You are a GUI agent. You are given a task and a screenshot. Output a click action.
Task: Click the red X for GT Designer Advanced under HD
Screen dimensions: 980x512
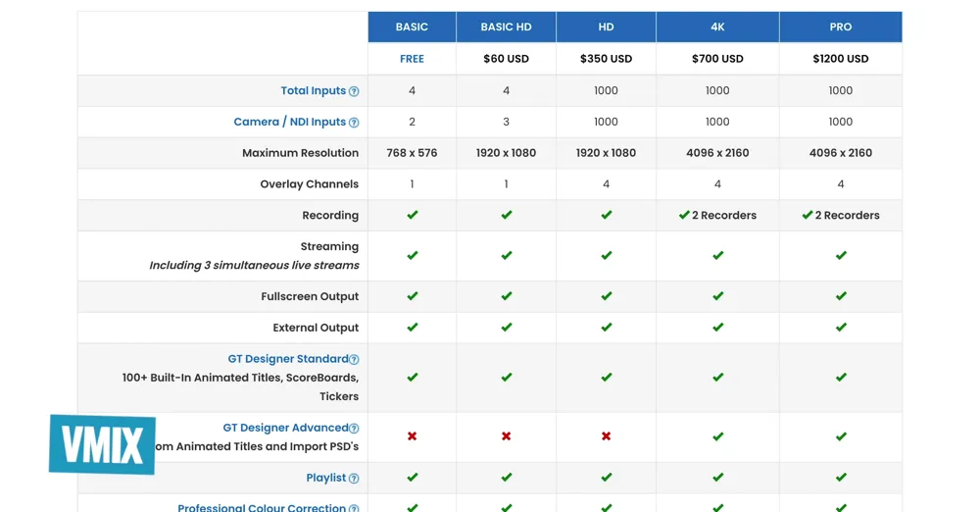pyautogui.click(x=607, y=436)
